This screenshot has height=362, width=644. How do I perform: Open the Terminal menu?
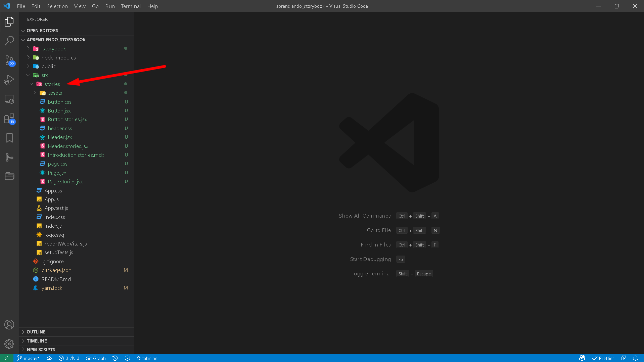tap(131, 6)
